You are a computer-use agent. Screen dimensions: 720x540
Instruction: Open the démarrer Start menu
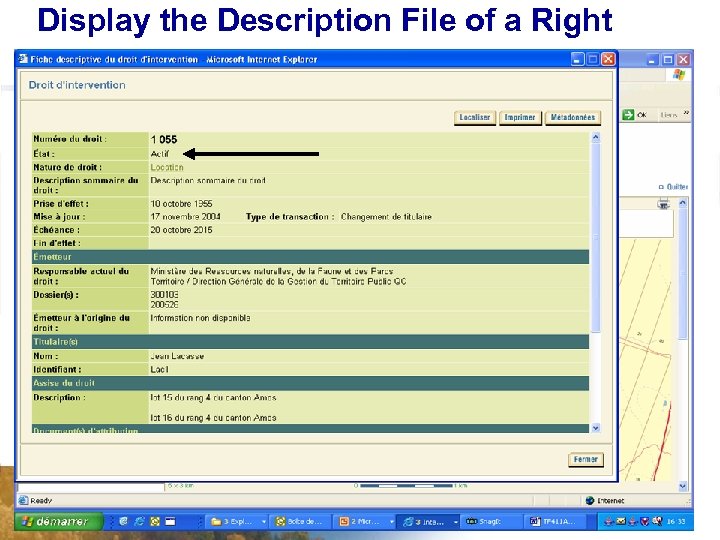tap(58, 522)
